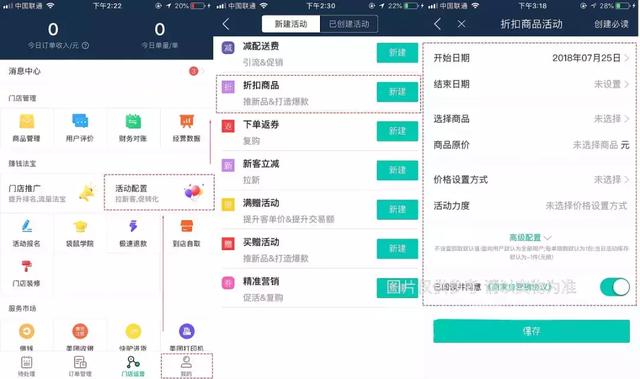Tap the 今日单量 value

click(160, 29)
